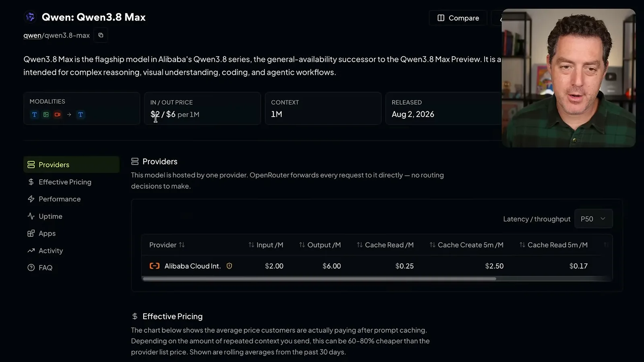Click the image input modality icon
Image resolution: width=644 pixels, height=362 pixels.
click(x=46, y=115)
